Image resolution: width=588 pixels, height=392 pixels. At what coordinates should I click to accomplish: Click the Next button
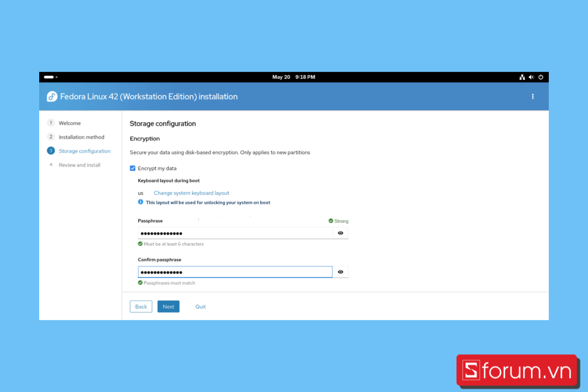pyautogui.click(x=169, y=306)
